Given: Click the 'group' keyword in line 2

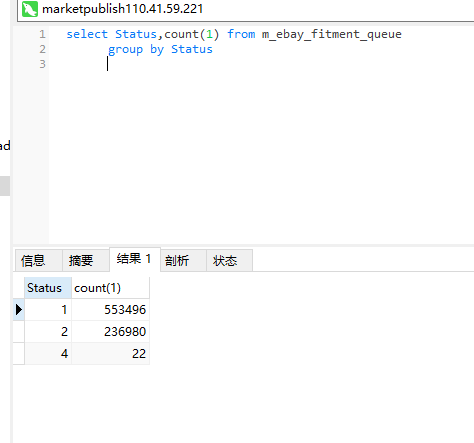Looking at the screenshot, I should point(125,50).
